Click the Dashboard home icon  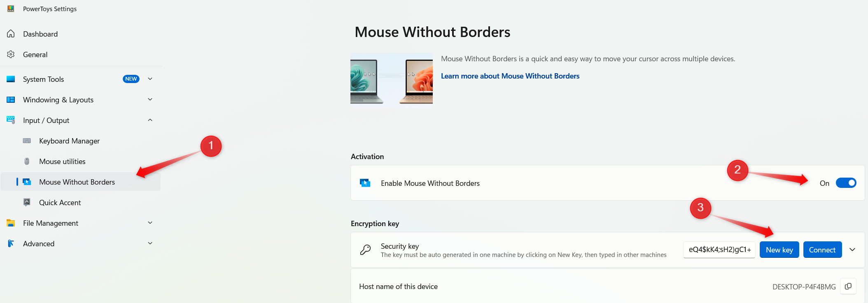[11, 34]
